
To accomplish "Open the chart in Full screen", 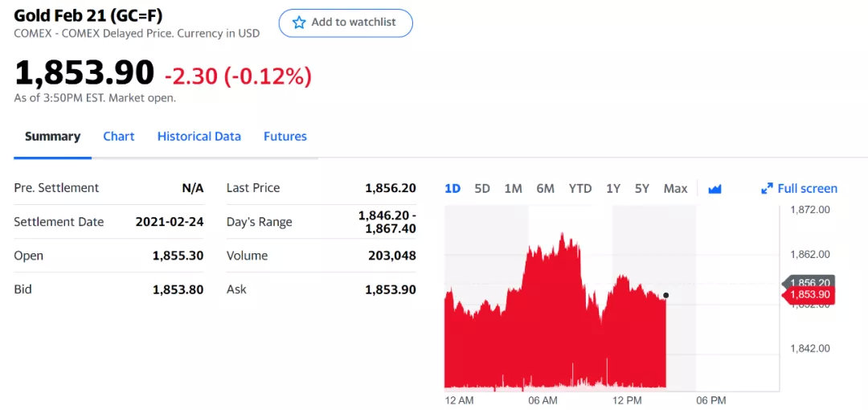I will [807, 189].
